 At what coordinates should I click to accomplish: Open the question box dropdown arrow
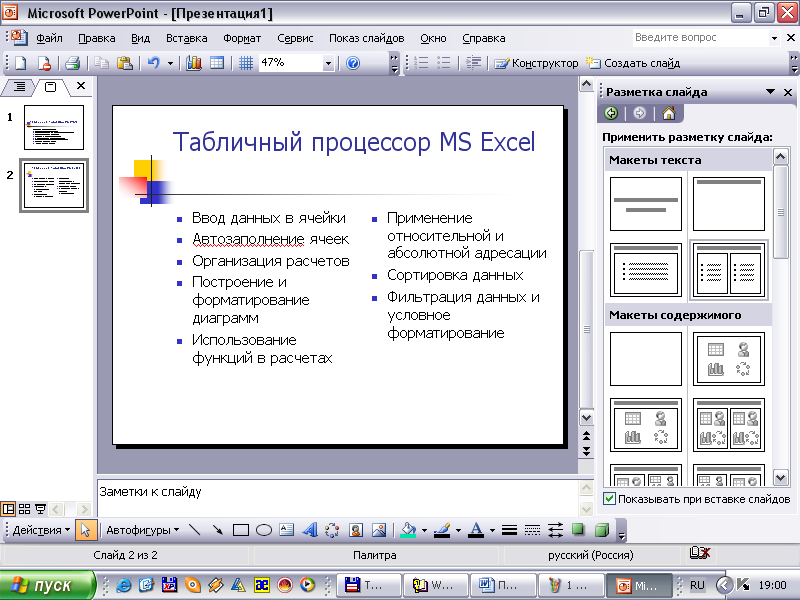(x=774, y=38)
